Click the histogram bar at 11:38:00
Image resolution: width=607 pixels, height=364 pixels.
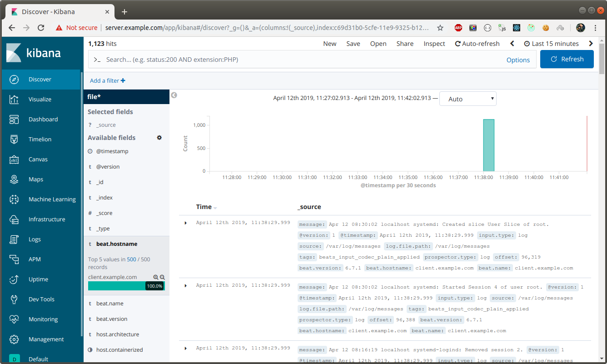click(x=488, y=145)
